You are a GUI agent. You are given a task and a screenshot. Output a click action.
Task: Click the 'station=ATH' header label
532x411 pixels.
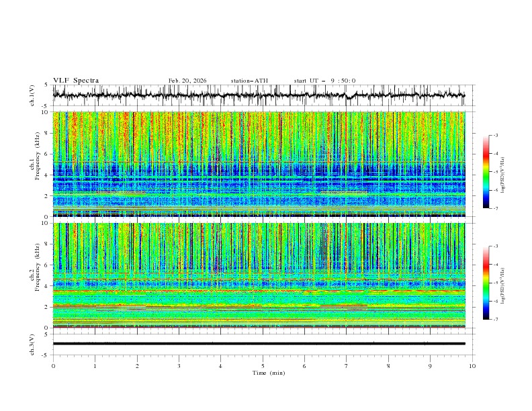click(249, 81)
